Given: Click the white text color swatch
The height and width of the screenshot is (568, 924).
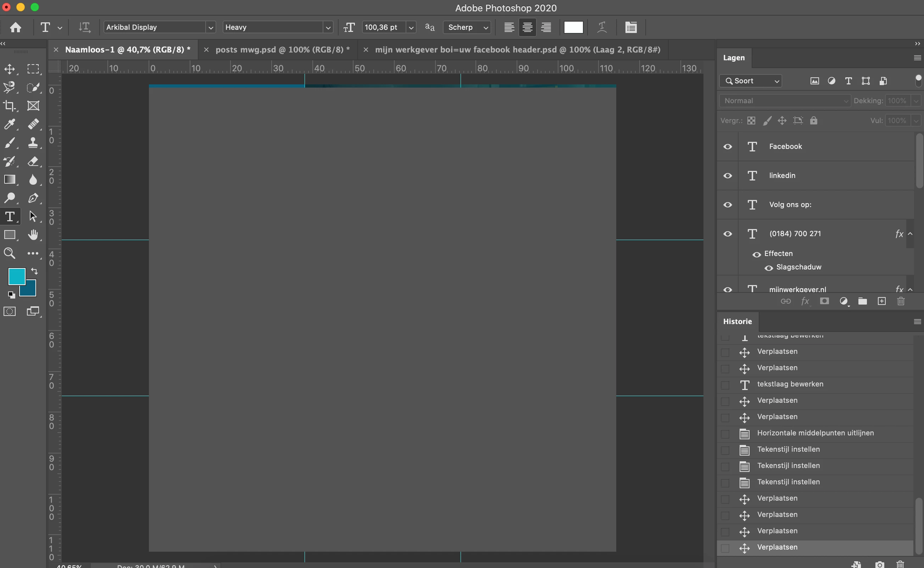Looking at the screenshot, I should click(573, 27).
